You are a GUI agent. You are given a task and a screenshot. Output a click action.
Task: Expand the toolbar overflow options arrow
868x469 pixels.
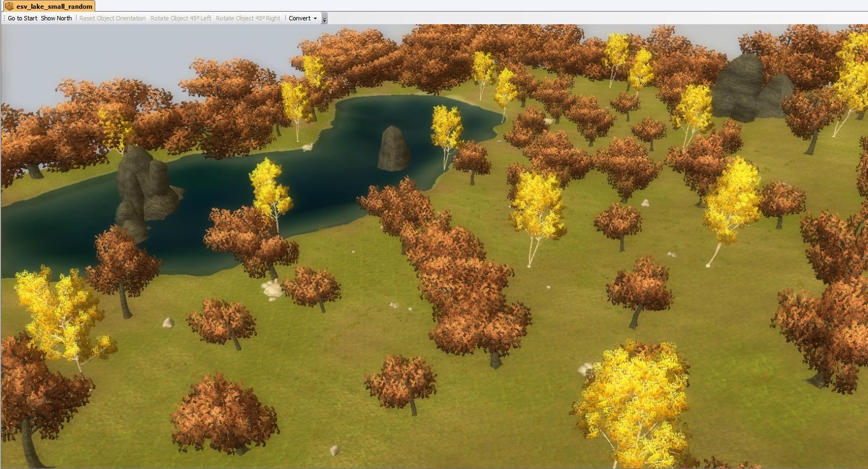point(324,19)
